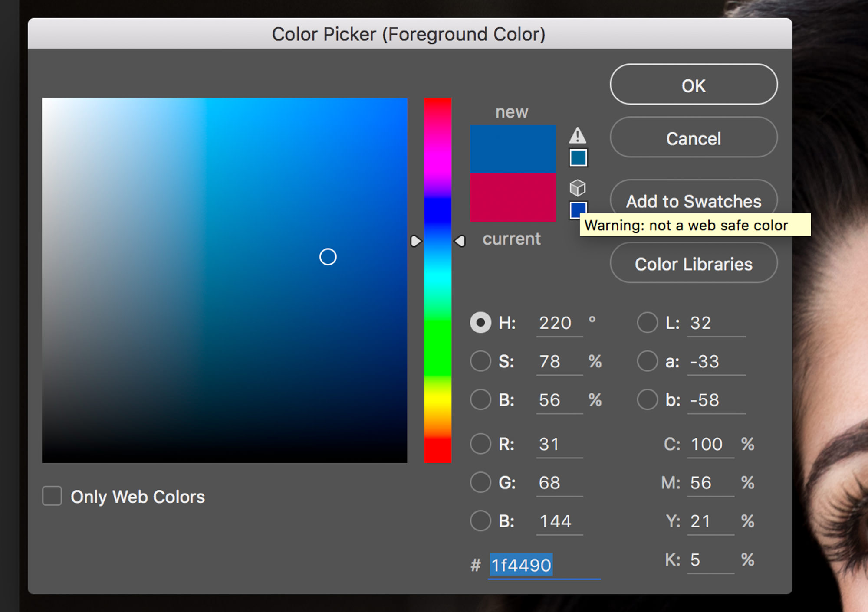Click the 'new' color preview swatch
This screenshot has height=612, width=868.
pyautogui.click(x=512, y=147)
